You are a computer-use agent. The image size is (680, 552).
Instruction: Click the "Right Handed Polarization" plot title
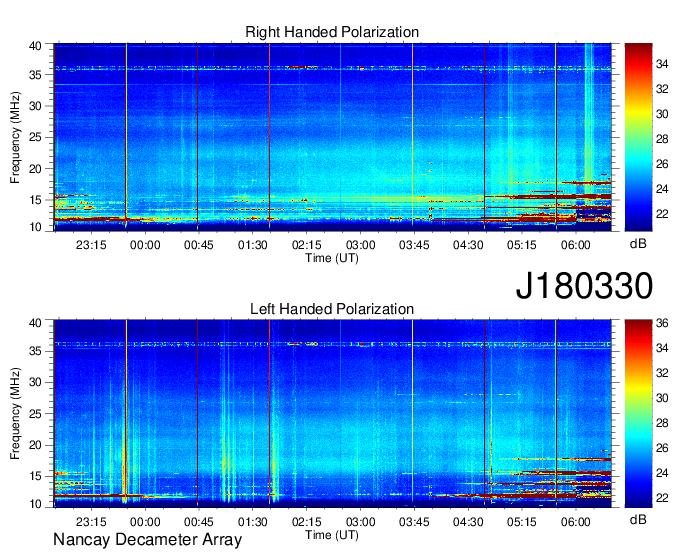click(x=332, y=32)
